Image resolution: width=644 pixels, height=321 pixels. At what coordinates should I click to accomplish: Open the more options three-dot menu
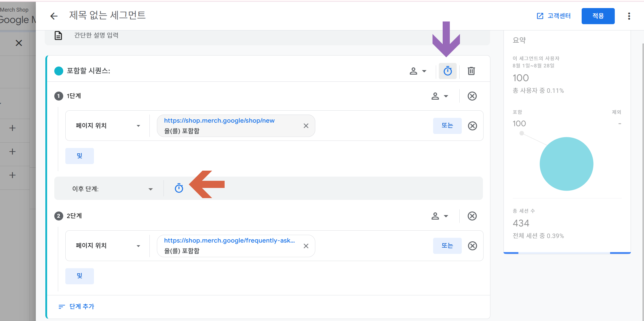(x=629, y=16)
